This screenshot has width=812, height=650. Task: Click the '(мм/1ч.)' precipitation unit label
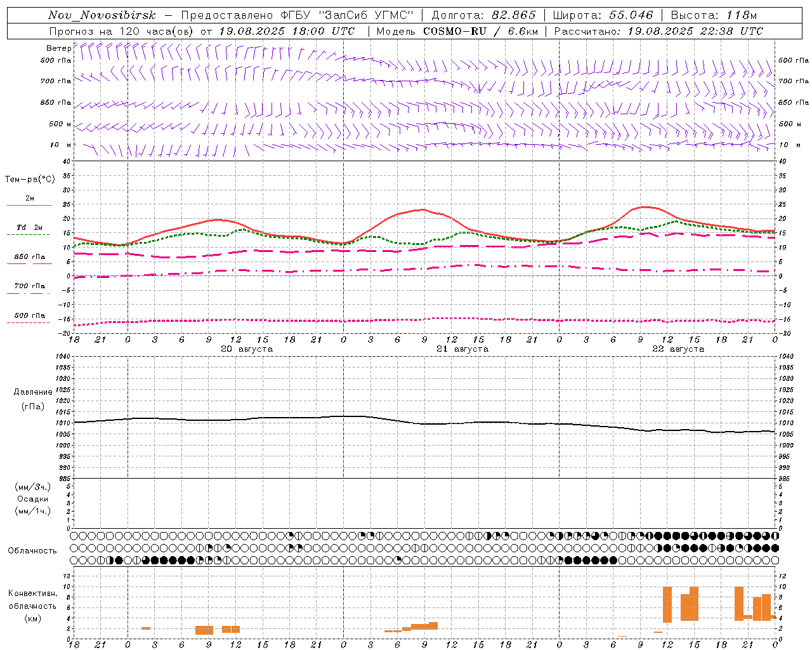(33, 511)
